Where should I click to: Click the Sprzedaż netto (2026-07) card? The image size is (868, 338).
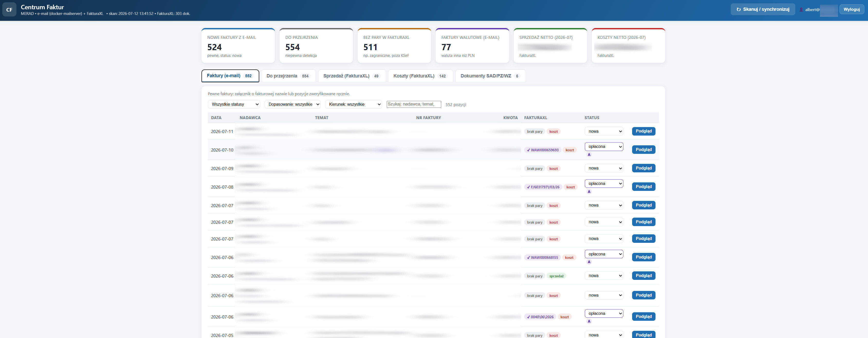pyautogui.click(x=550, y=46)
